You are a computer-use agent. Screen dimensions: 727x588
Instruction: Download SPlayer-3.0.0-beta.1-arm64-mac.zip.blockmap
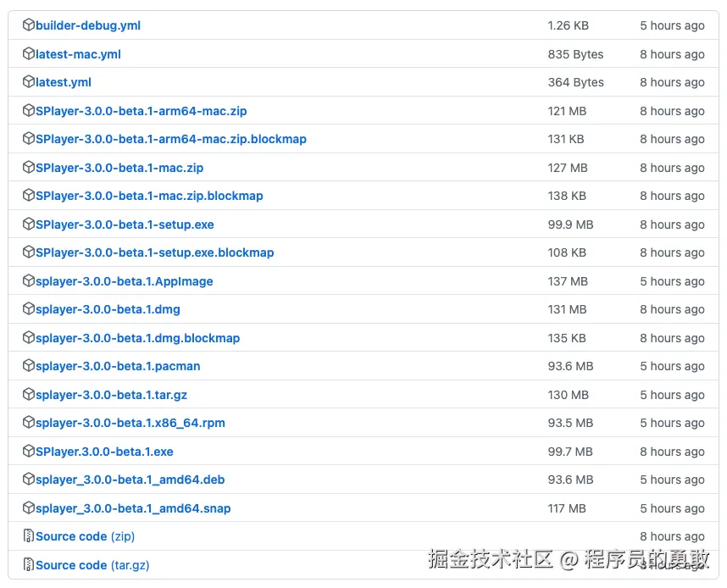[x=171, y=139]
